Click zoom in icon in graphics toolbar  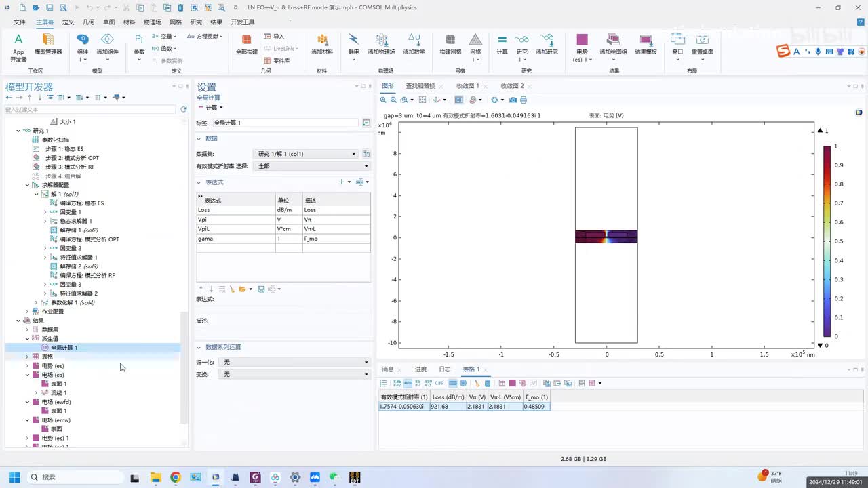pos(384,100)
